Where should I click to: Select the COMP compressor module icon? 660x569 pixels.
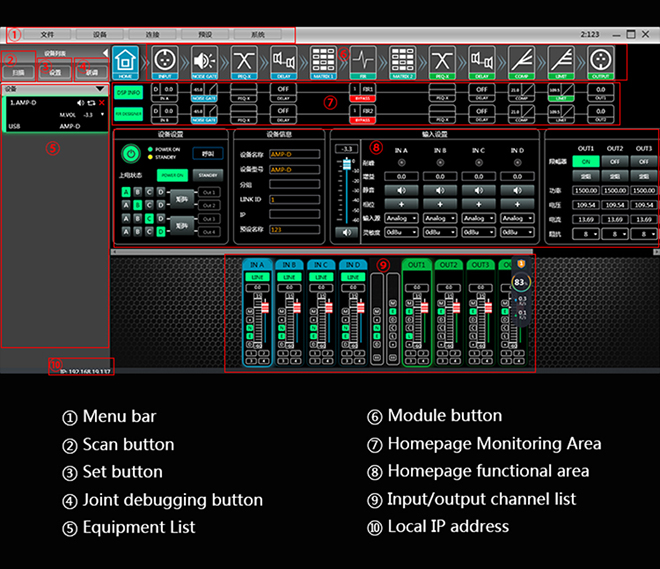[x=521, y=60]
